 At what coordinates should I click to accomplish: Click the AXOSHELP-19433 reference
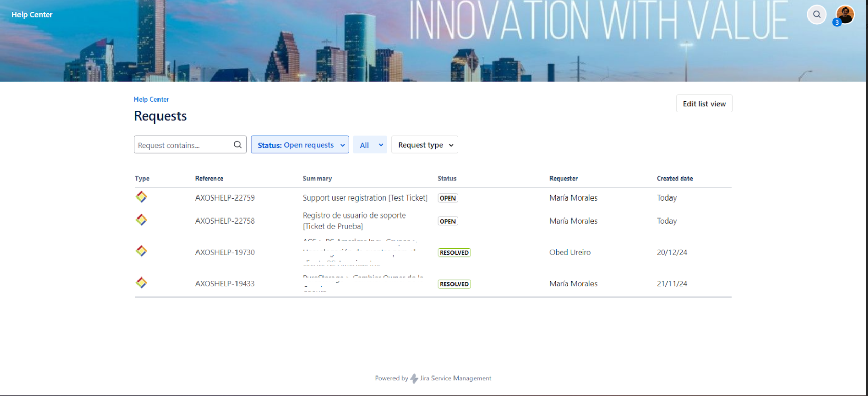225,284
